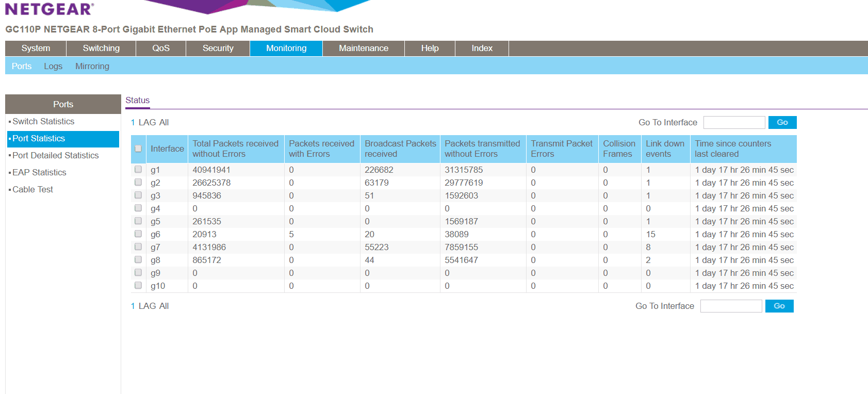
Task: Focus the top Go To Interface field
Action: (x=734, y=122)
